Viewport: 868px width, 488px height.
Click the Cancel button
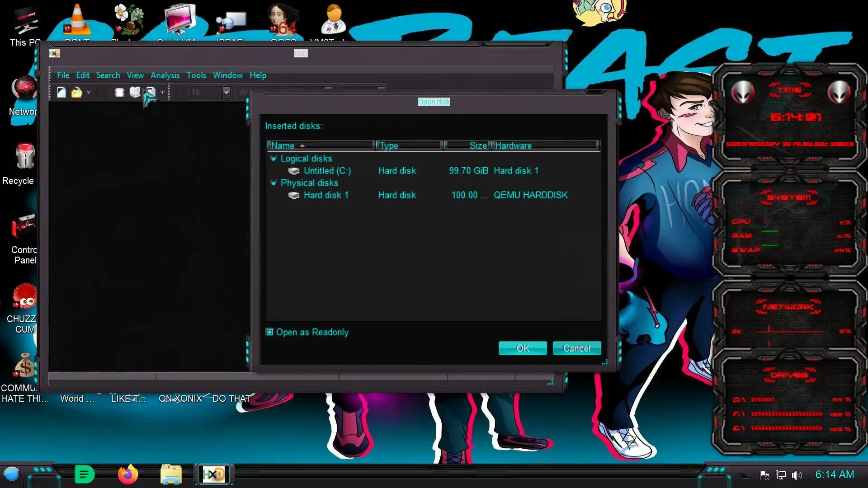click(x=576, y=348)
